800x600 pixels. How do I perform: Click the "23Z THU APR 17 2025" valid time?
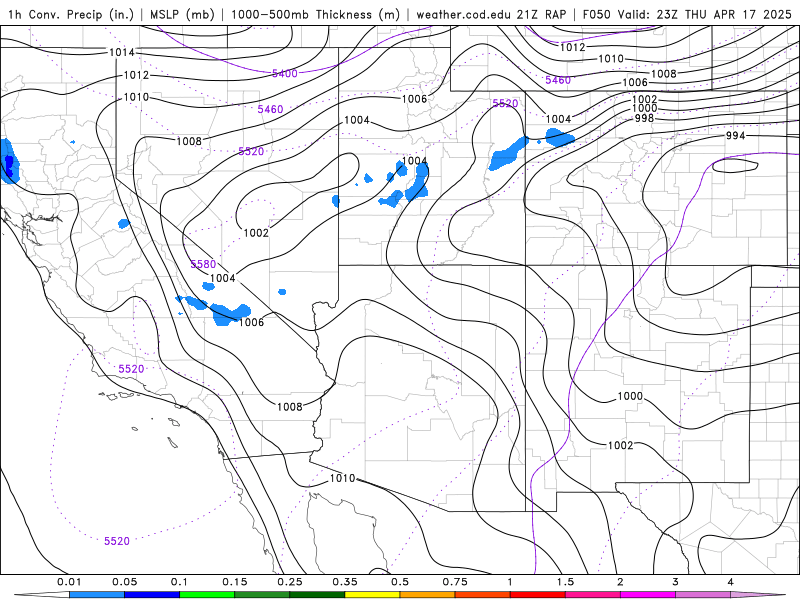click(724, 14)
